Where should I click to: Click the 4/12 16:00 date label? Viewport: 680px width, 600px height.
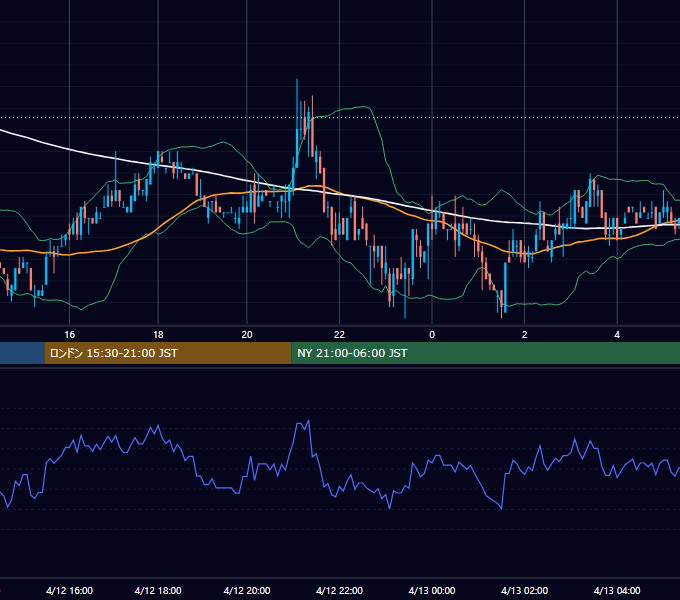pyautogui.click(x=69, y=590)
